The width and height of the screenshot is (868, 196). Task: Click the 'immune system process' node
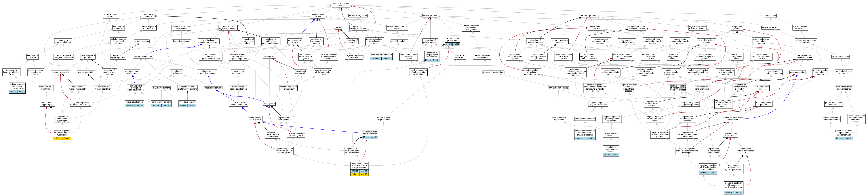coord(111,15)
